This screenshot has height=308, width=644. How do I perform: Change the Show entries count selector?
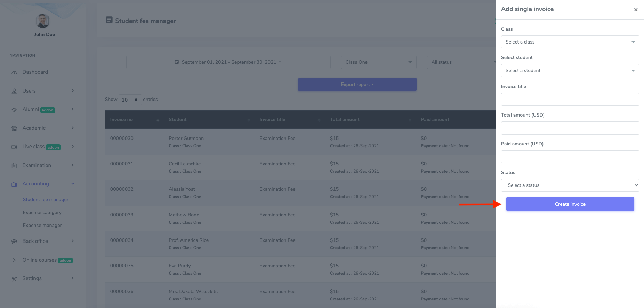tap(130, 100)
